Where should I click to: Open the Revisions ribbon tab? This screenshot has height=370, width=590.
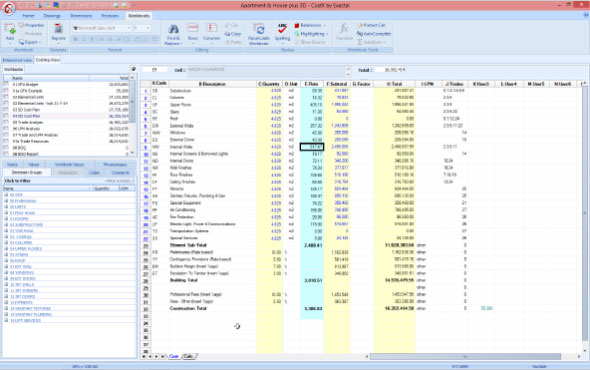click(x=110, y=16)
